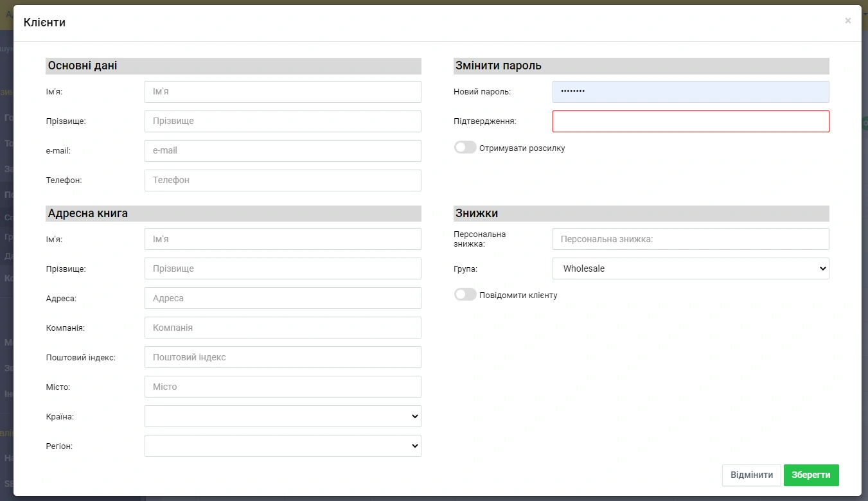The height and width of the screenshot is (501, 868).
Task: Click the Відмінити button
Action: point(751,475)
